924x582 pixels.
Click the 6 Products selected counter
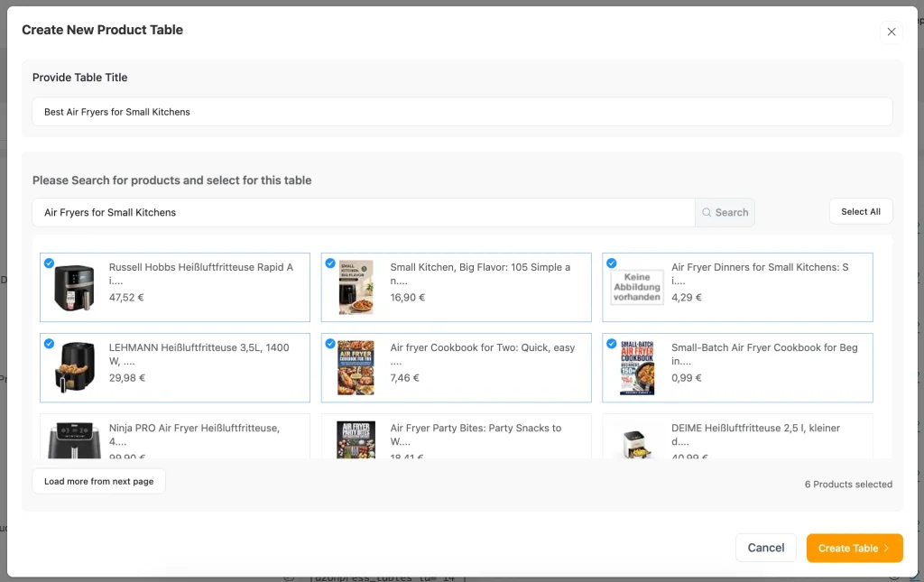(x=848, y=485)
